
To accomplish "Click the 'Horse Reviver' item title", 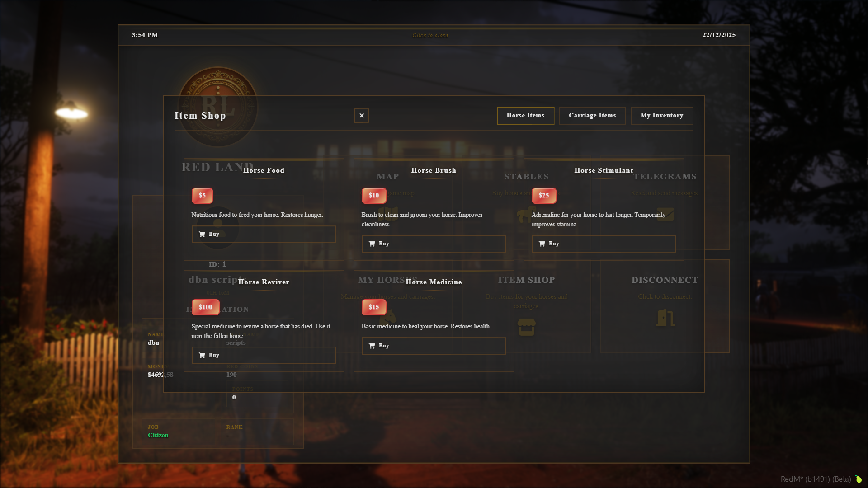I will click(x=264, y=282).
